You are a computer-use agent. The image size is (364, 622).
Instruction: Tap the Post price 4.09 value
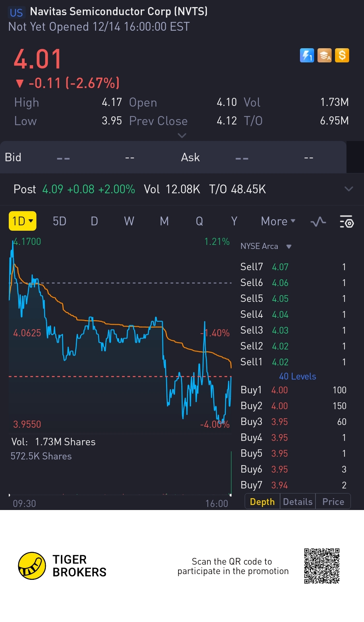(x=53, y=189)
